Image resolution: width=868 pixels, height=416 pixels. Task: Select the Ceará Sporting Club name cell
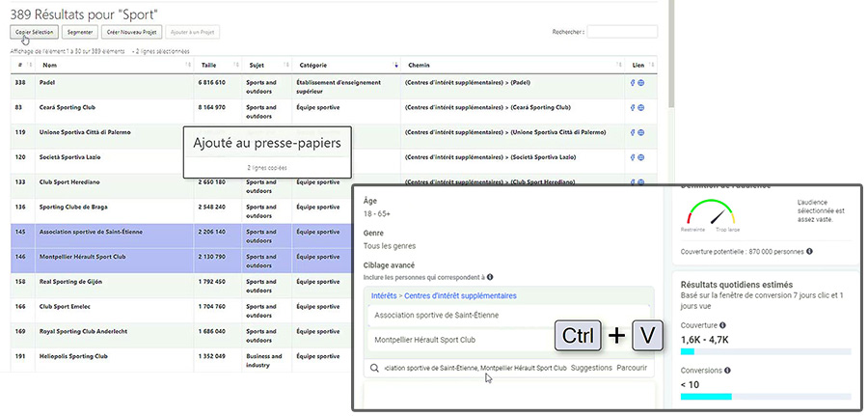pos(114,112)
